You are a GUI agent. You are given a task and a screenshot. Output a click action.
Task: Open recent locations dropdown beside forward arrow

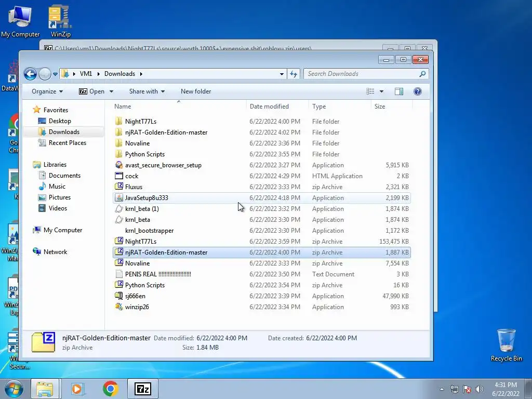pyautogui.click(x=55, y=74)
